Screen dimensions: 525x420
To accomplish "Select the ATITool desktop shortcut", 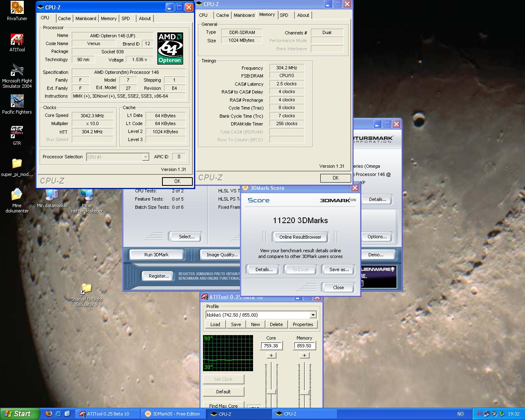I will [17, 43].
